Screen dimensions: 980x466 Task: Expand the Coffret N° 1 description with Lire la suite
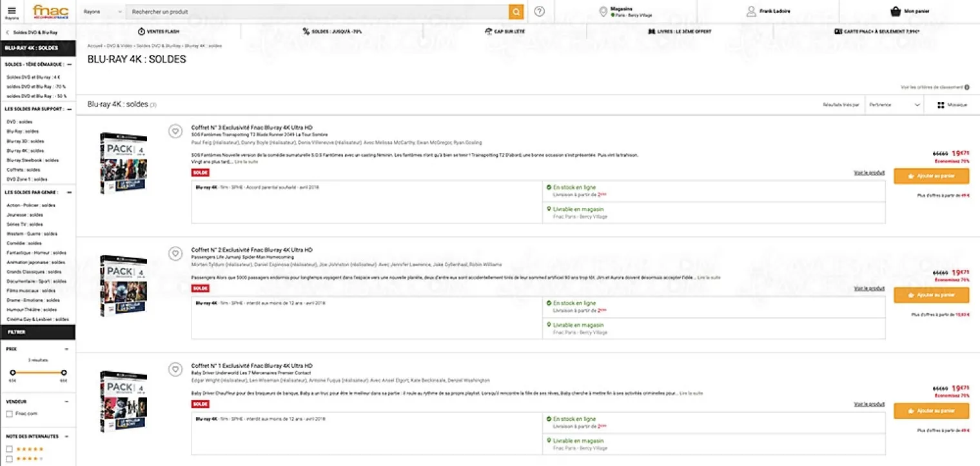[691, 393]
